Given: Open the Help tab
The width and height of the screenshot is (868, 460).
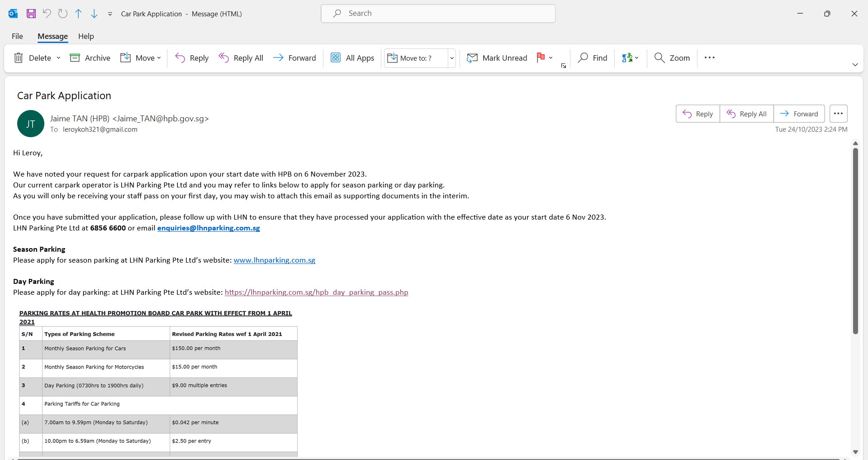Looking at the screenshot, I should pyautogui.click(x=86, y=36).
